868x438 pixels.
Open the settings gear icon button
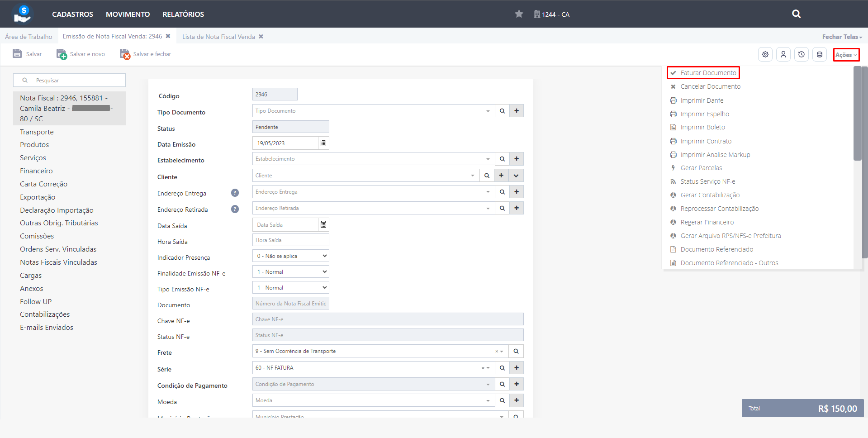pyautogui.click(x=765, y=54)
